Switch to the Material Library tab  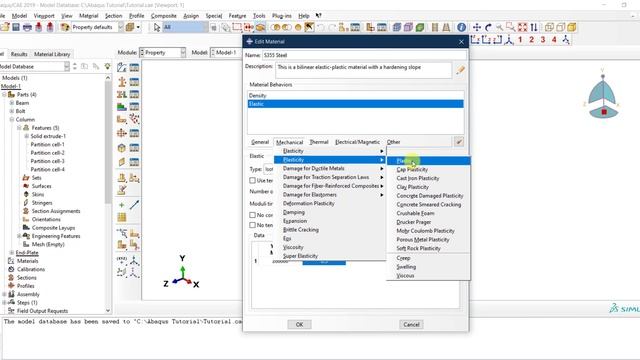[x=52, y=54]
